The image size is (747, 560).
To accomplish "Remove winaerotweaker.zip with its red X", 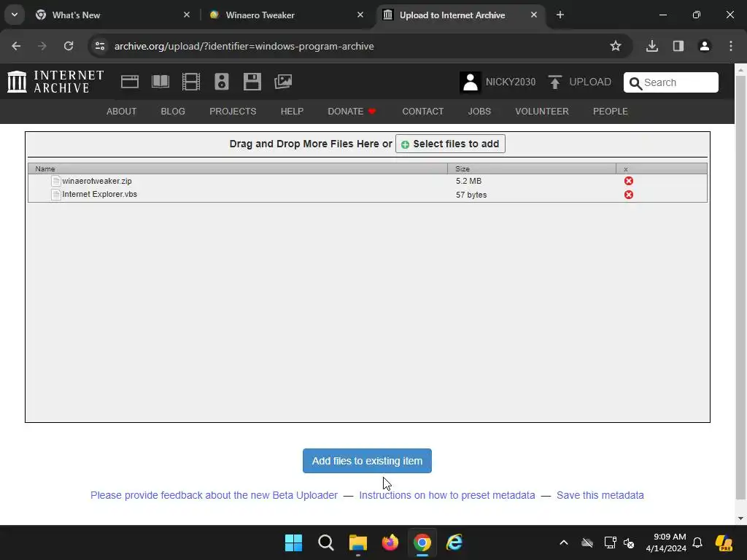I will [x=629, y=181].
